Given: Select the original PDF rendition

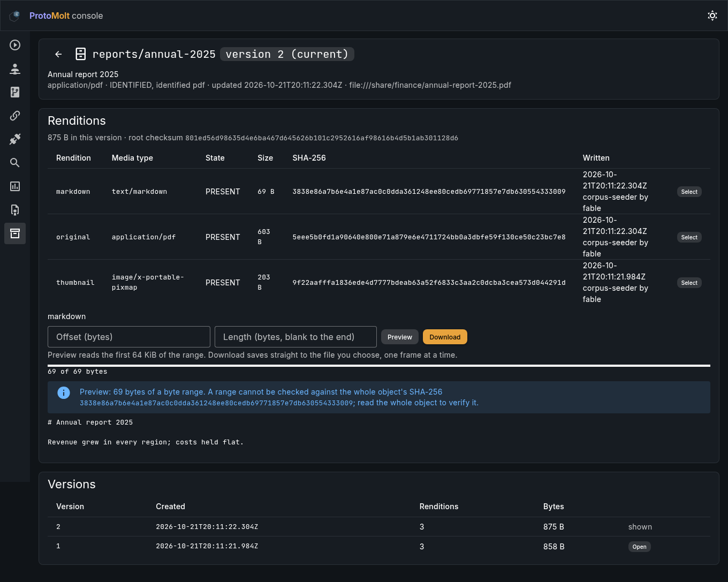Looking at the screenshot, I should pyautogui.click(x=689, y=237).
